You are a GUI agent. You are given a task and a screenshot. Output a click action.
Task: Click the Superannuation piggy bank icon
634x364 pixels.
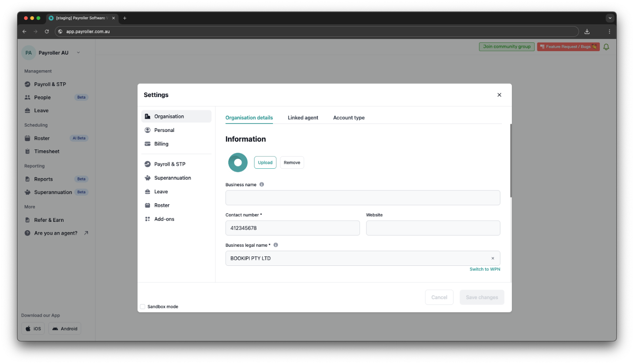point(27,192)
